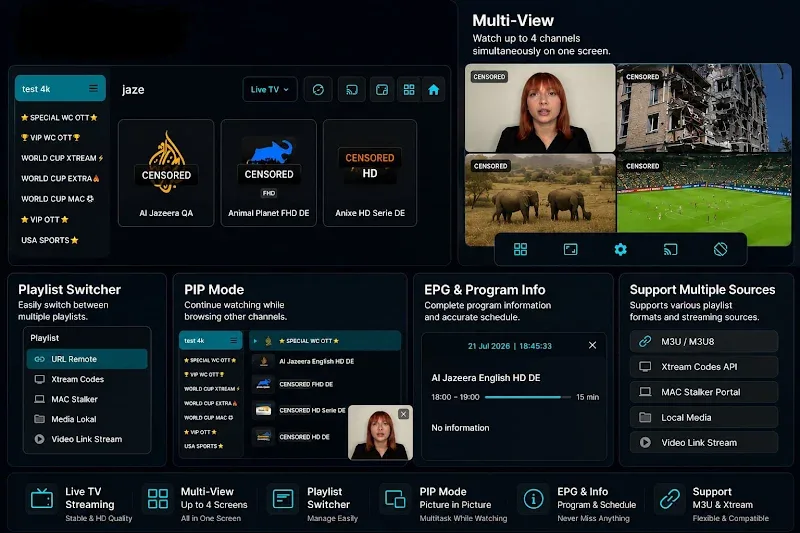Viewport: 800px width, 533px height.
Task: Click the refresh icon in the top toolbar
Action: tap(318, 90)
